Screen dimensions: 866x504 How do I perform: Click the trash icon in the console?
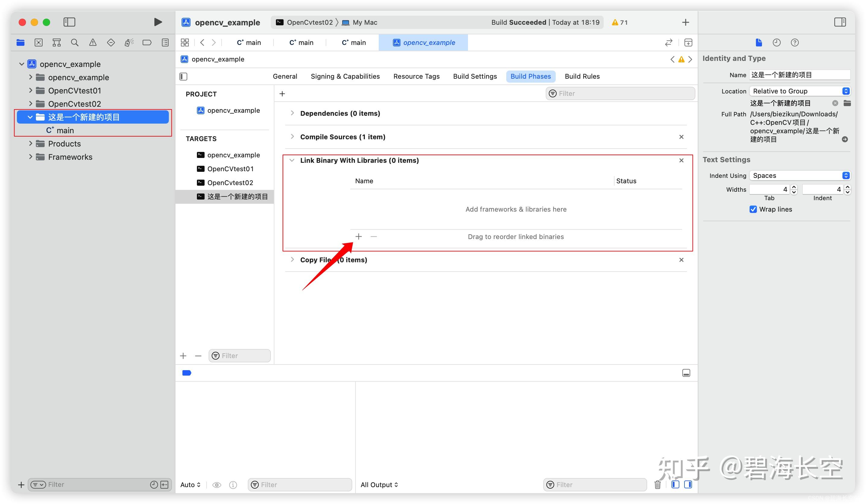pyautogui.click(x=657, y=484)
